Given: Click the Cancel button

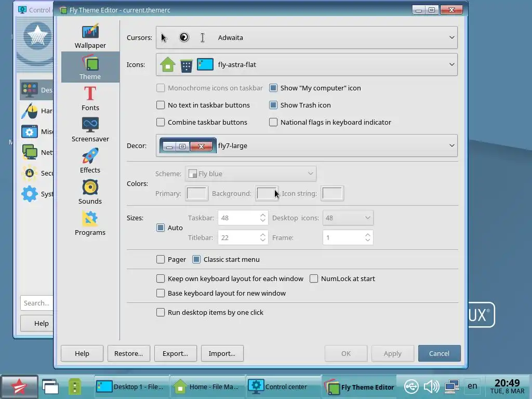Looking at the screenshot, I should tap(440, 353).
